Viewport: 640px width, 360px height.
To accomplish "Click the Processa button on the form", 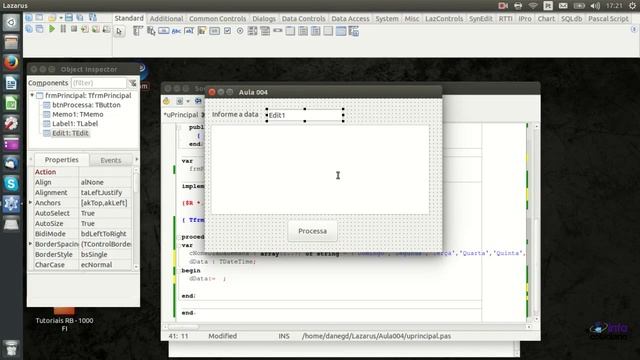I will point(312,231).
